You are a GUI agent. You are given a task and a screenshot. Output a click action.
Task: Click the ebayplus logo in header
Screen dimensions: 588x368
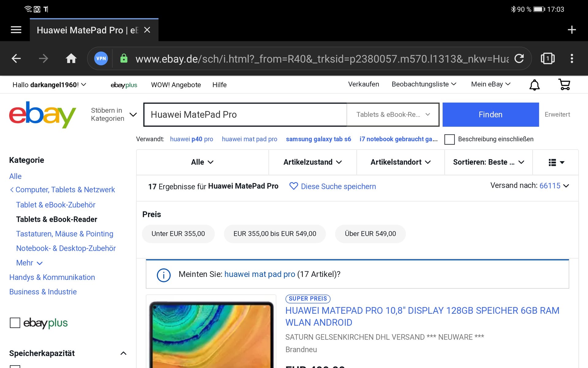(124, 85)
